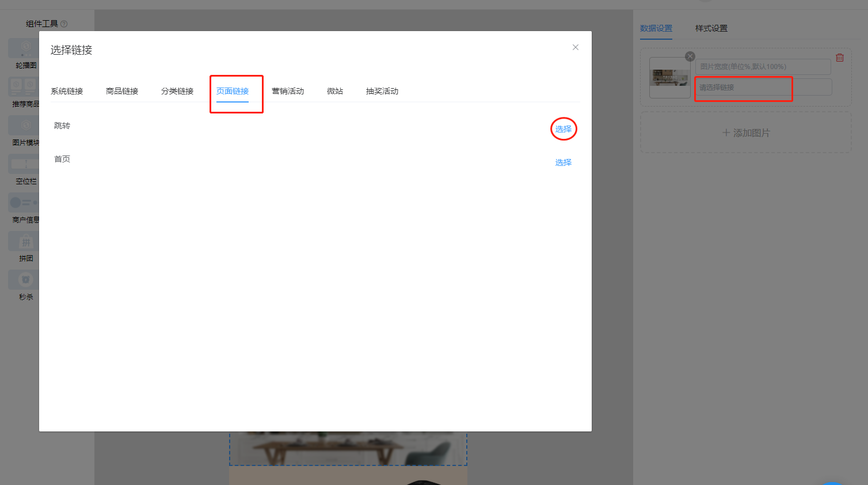Image resolution: width=868 pixels, height=485 pixels.
Task: Open the 抽奖活动 tab
Action: pyautogui.click(x=382, y=91)
